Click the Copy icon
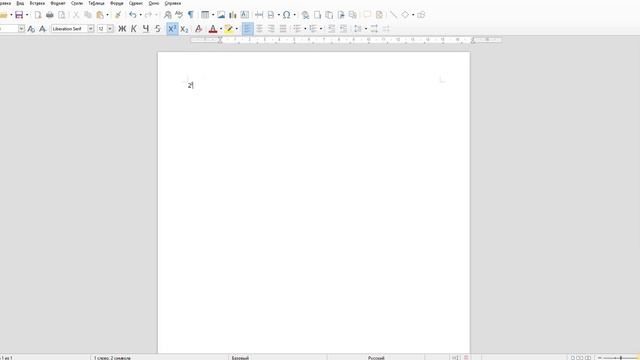Screen dimensions: 640x360 coord(88,15)
